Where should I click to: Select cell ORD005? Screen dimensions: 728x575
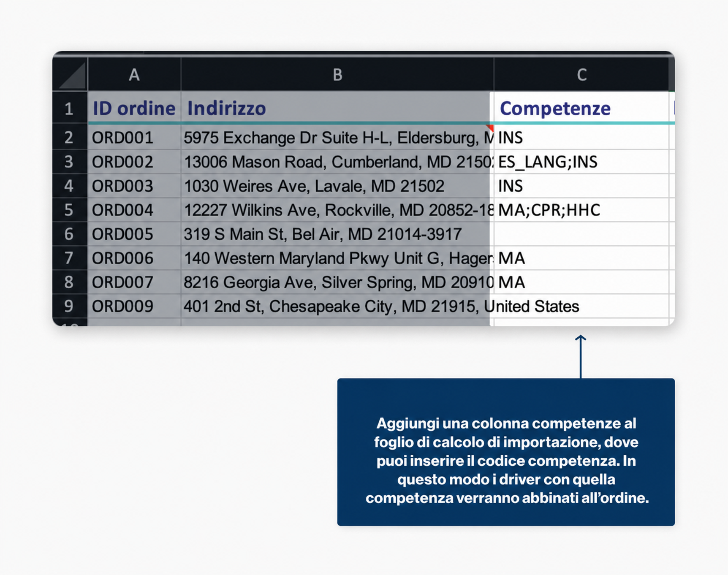click(x=134, y=234)
